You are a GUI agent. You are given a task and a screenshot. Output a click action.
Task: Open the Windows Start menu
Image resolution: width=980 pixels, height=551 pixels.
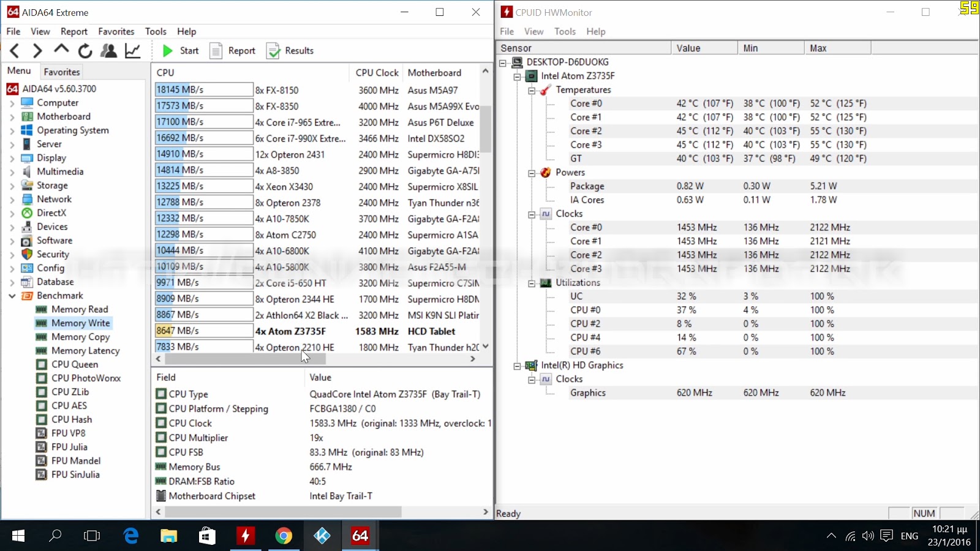(18, 536)
